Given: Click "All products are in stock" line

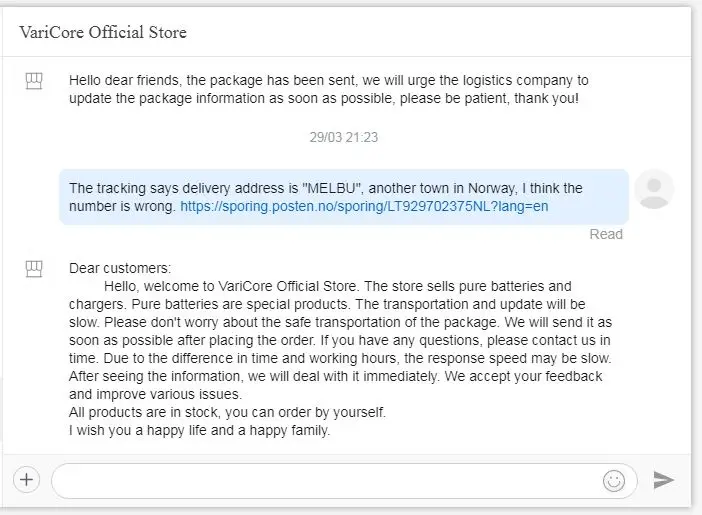Looking at the screenshot, I should [227, 412].
